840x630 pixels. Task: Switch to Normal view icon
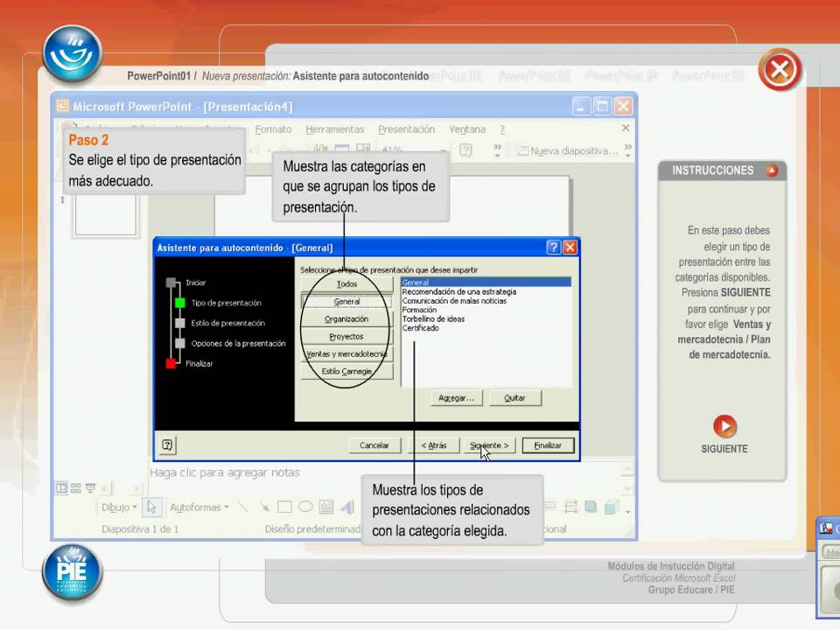pyautogui.click(x=61, y=488)
